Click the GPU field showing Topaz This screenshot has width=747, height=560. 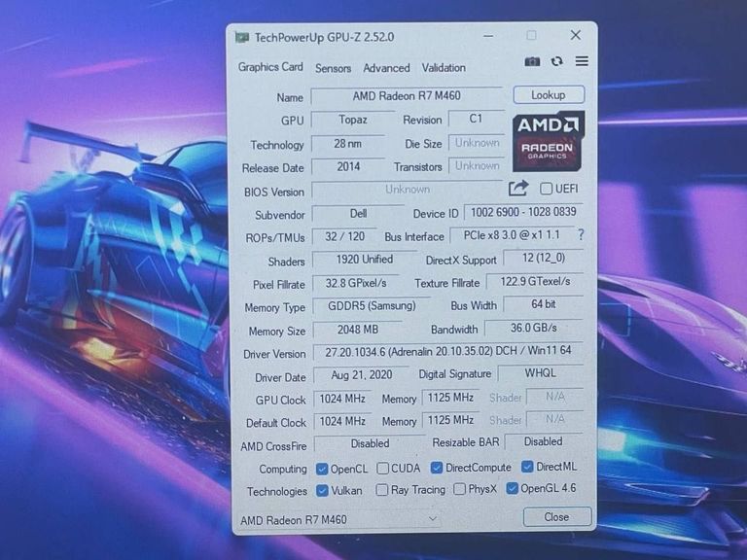click(x=353, y=119)
